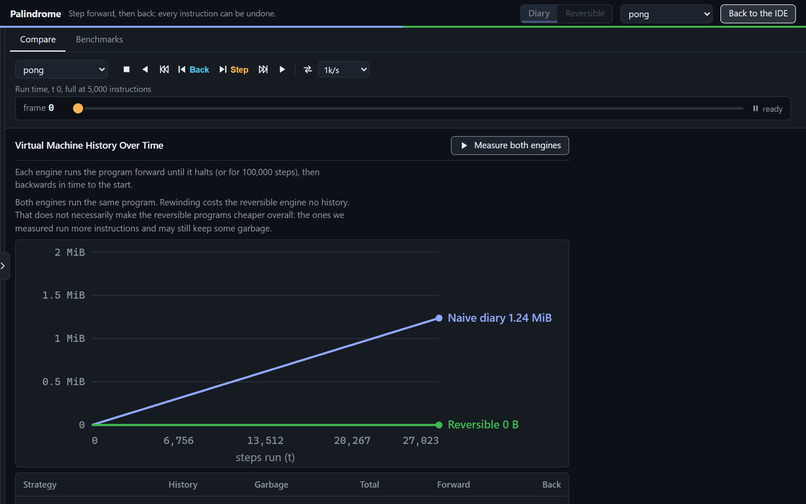The height and width of the screenshot is (504, 806).
Task: Click Measure both engines button
Action: (x=510, y=146)
